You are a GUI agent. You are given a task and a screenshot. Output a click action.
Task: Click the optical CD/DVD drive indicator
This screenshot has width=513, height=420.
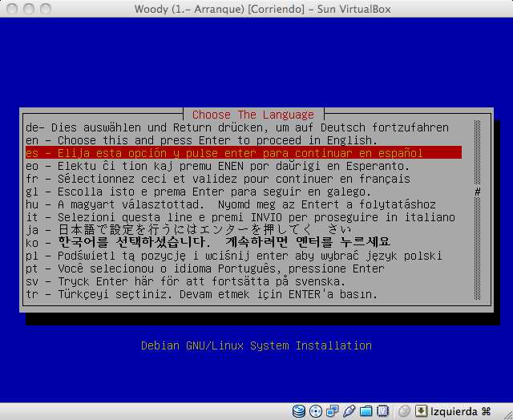pyautogui.click(x=315, y=411)
